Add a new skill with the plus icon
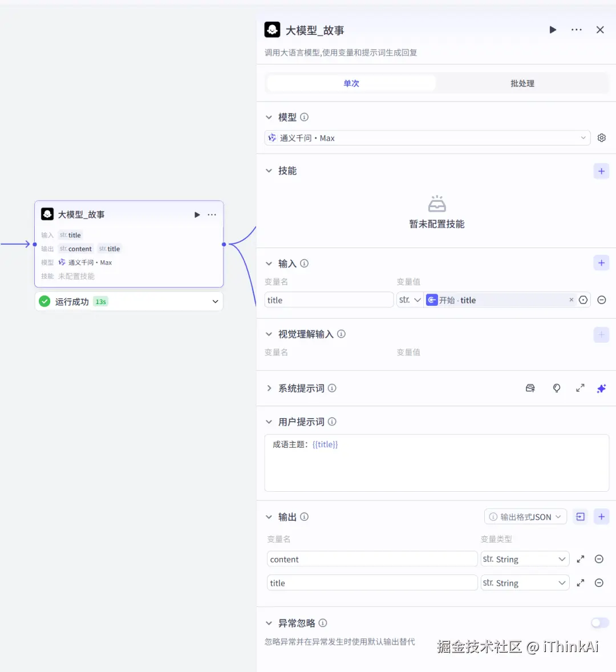The image size is (616, 672). coord(601,171)
